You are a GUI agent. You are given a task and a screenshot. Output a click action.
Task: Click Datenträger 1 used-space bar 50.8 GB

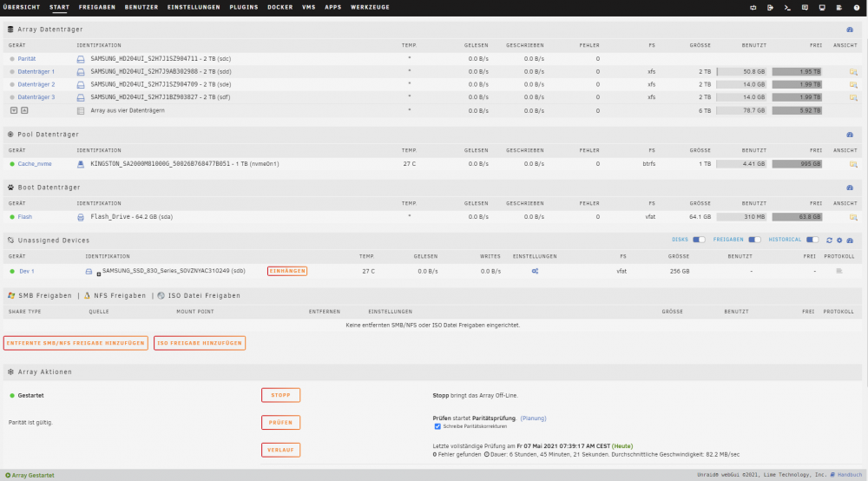point(741,71)
